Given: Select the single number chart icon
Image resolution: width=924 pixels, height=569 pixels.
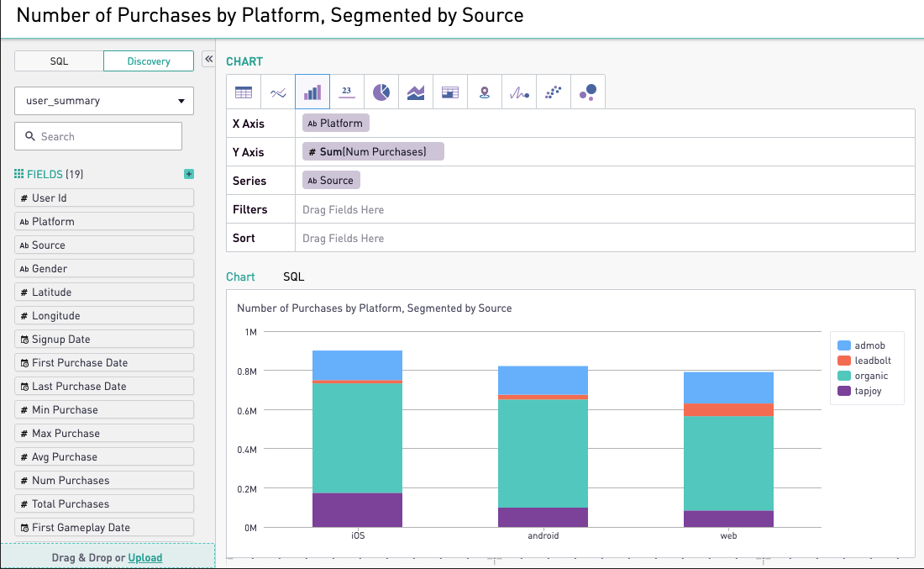Looking at the screenshot, I should [x=347, y=92].
